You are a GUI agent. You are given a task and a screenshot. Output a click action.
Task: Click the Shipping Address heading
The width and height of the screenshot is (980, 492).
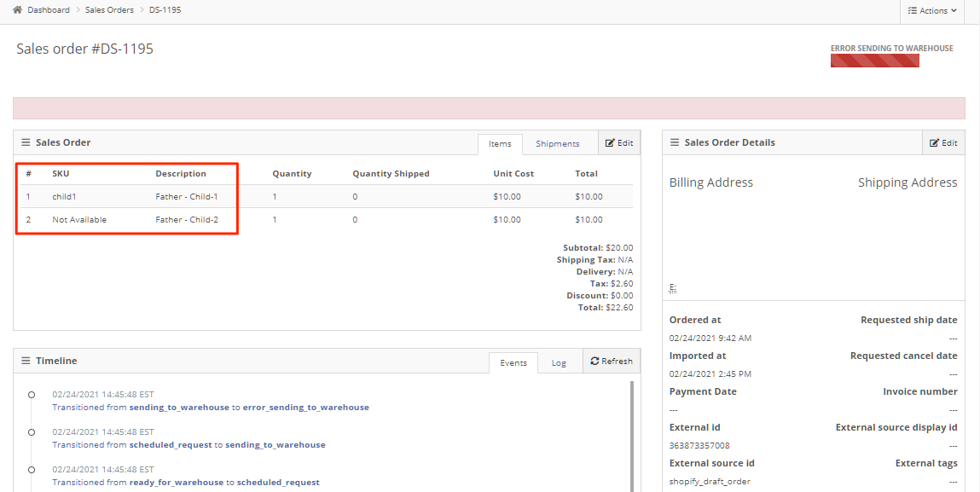tap(908, 182)
